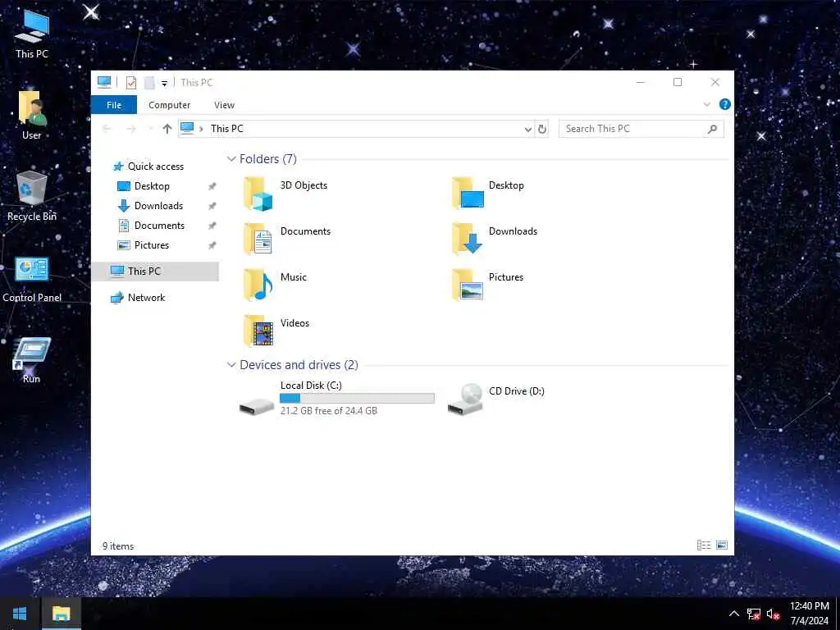Click the This PC address bar path
Image resolution: width=840 pixels, height=630 pixels.
click(x=226, y=129)
